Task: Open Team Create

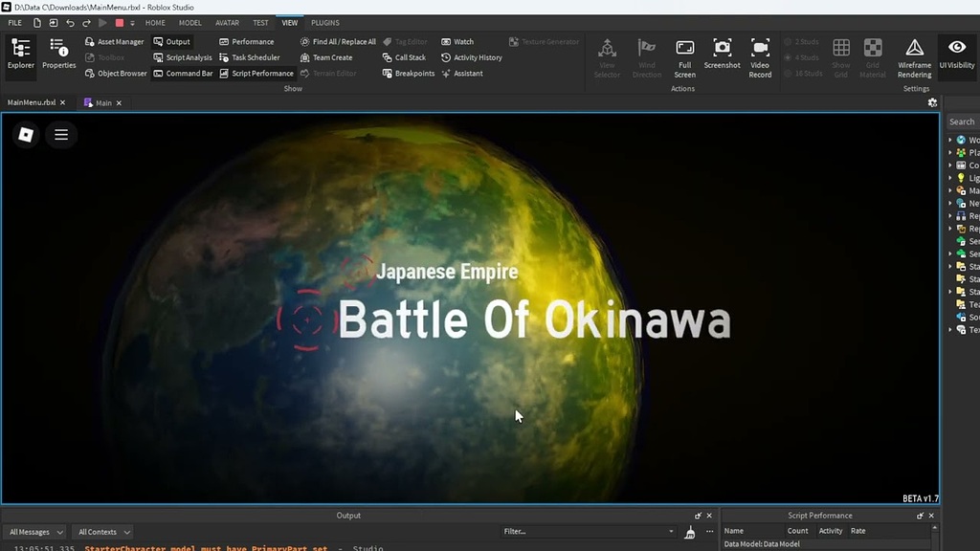Action: [329, 57]
